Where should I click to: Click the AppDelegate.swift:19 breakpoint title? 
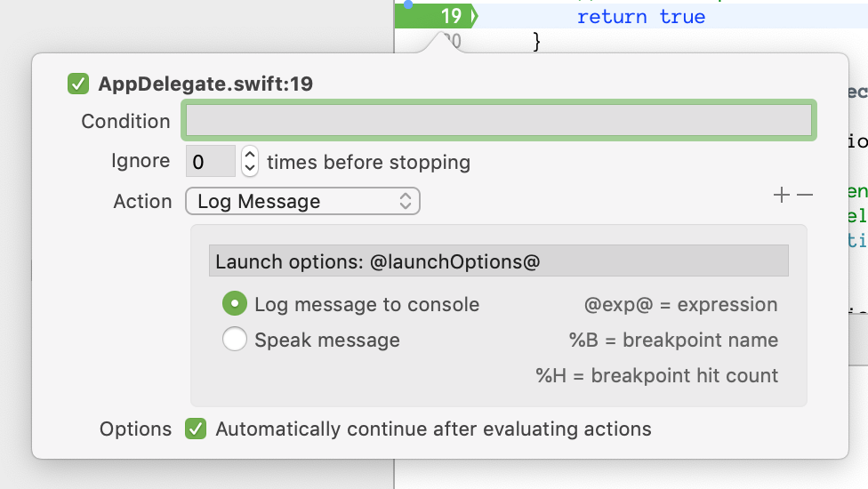pyautogui.click(x=205, y=84)
